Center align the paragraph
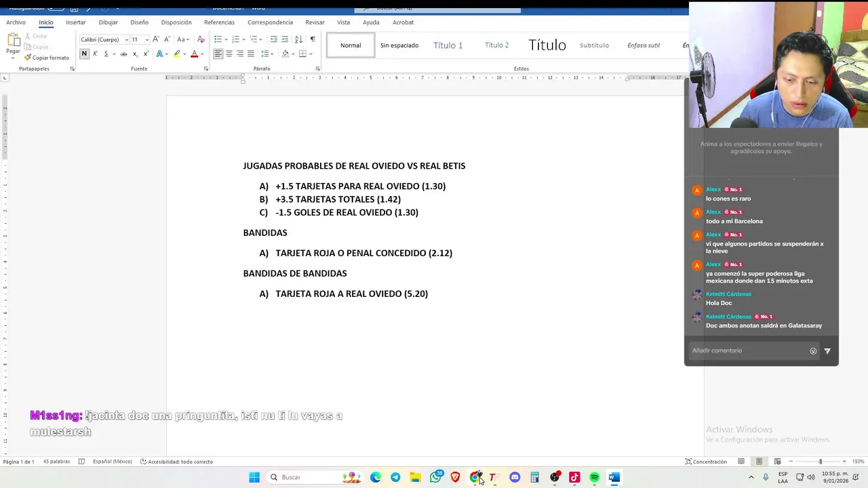 pyautogui.click(x=229, y=54)
